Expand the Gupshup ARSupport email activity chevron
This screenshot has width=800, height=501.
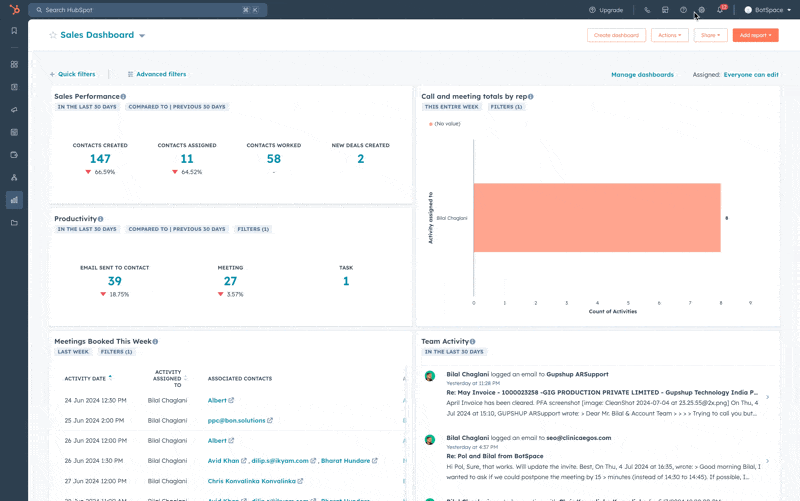[767, 397]
